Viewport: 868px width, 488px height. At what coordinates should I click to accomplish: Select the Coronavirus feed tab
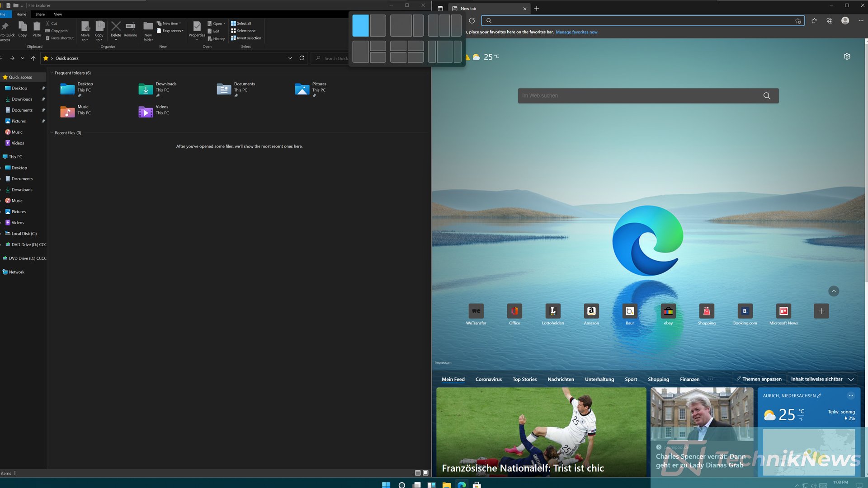[x=489, y=379]
